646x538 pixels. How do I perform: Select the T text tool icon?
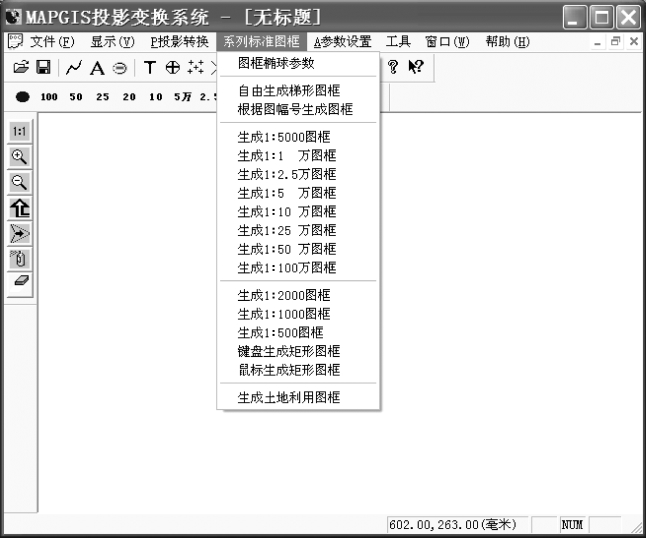tap(150, 67)
